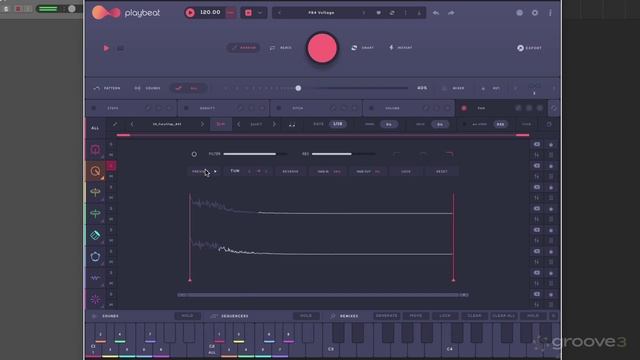Image resolution: width=640 pixels, height=360 pixels.
Task: Select the green cymbal track icon
Action: click(95, 213)
